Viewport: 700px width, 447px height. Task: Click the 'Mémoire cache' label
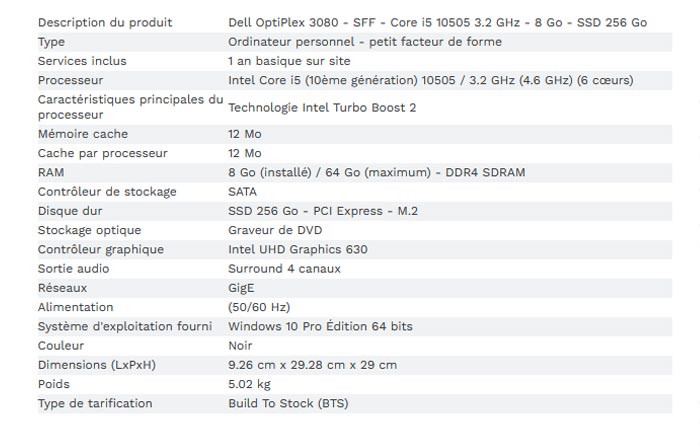83,134
